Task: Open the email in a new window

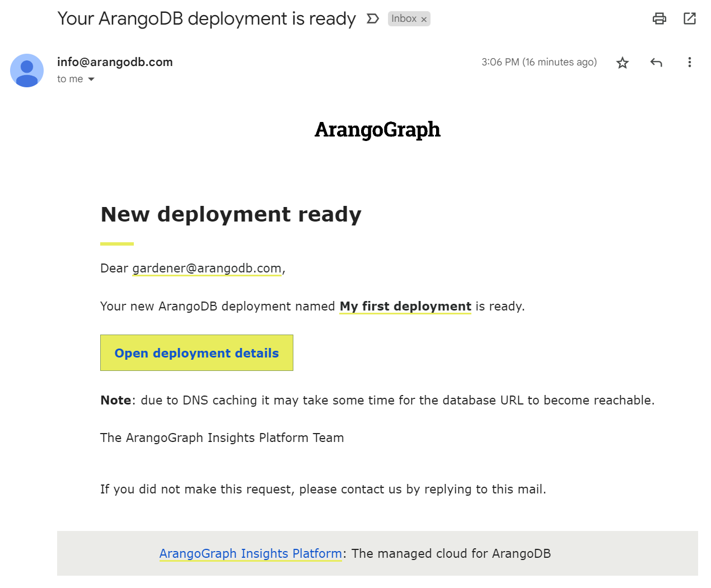Action: tap(690, 18)
